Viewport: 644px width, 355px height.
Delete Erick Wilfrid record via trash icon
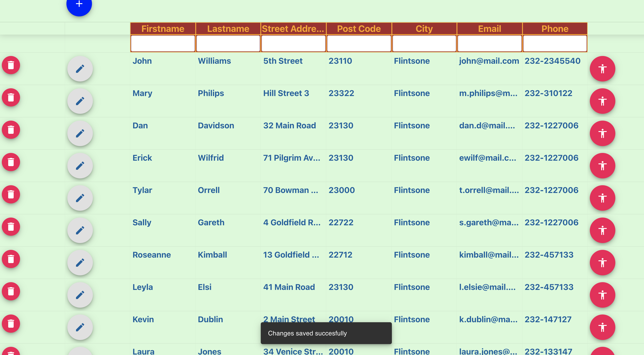coord(11,162)
